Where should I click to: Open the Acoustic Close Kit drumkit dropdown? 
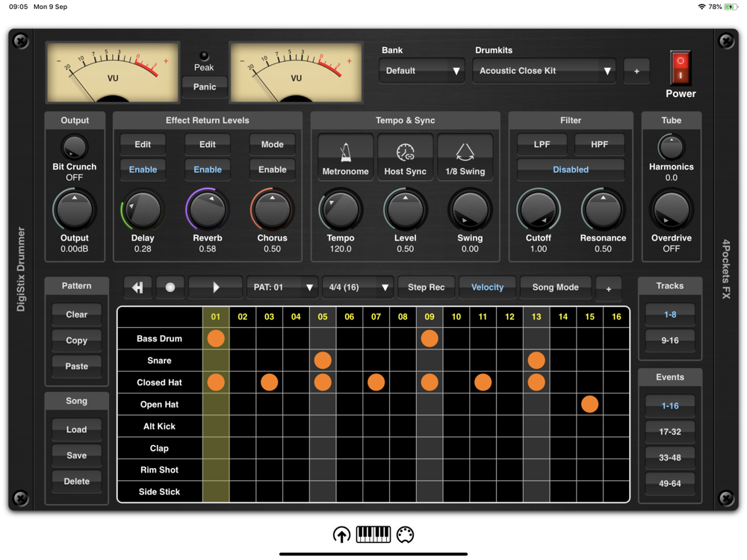[x=544, y=71]
